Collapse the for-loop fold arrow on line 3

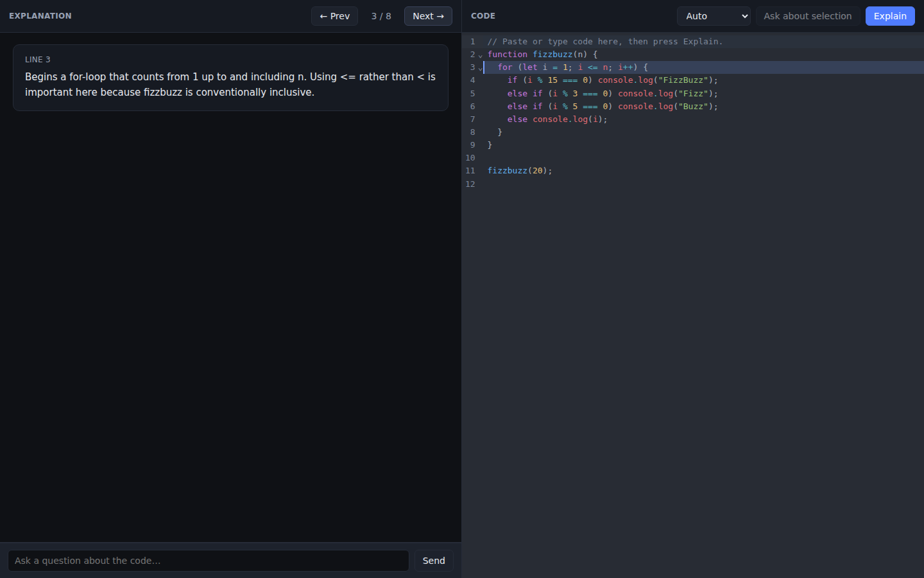481,68
